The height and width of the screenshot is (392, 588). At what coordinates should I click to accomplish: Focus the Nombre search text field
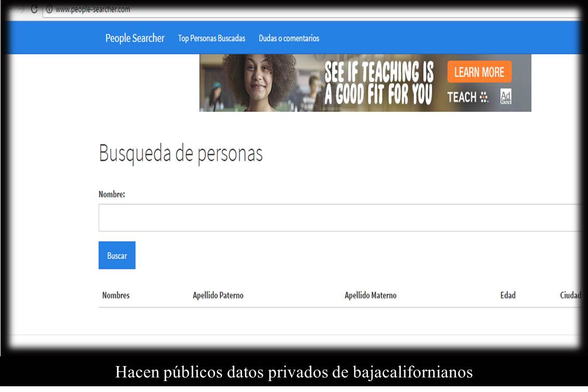tap(338, 218)
